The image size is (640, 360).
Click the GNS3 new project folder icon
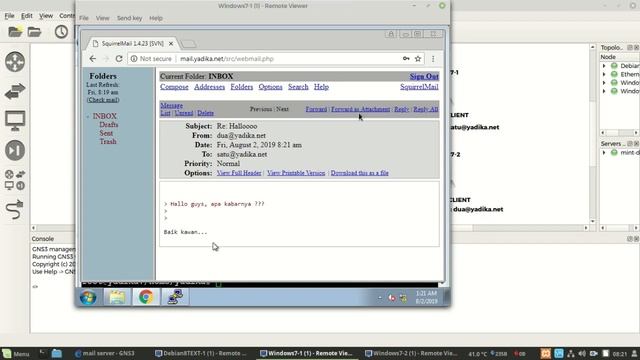click(x=15, y=32)
